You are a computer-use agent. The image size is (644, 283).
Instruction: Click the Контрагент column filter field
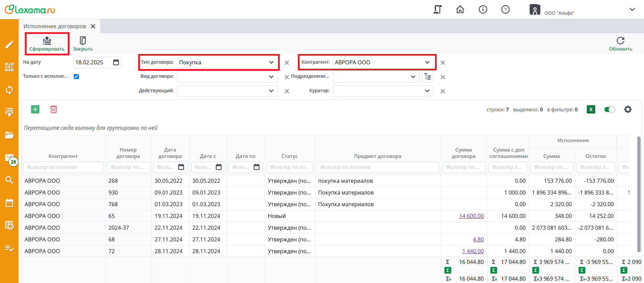64,167
